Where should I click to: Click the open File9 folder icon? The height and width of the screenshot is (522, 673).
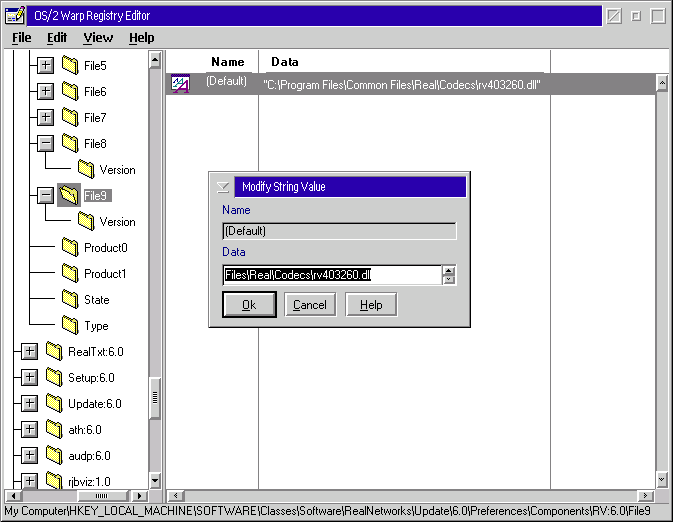[69, 195]
